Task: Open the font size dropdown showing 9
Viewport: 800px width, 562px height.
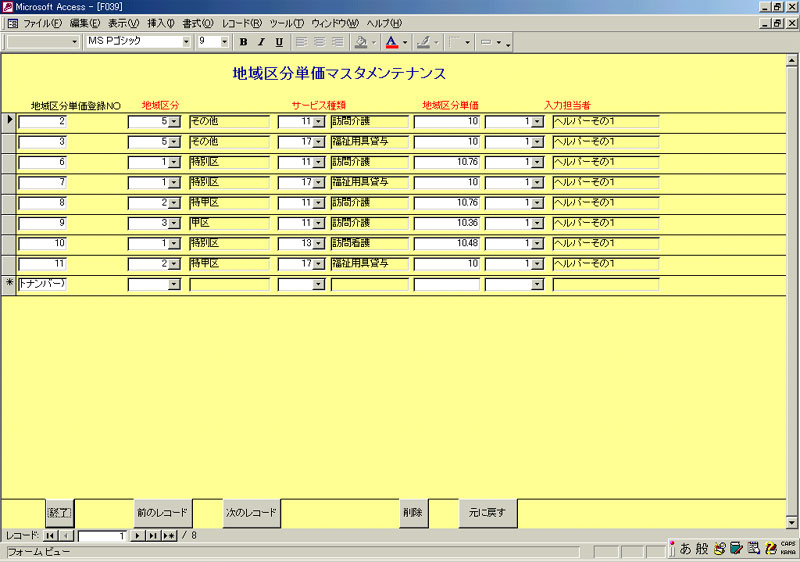Action: tap(224, 42)
